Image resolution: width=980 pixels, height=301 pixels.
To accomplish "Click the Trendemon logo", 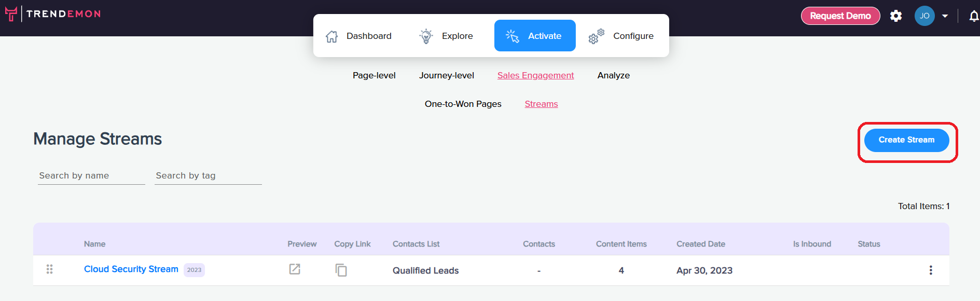I will 53,14.
